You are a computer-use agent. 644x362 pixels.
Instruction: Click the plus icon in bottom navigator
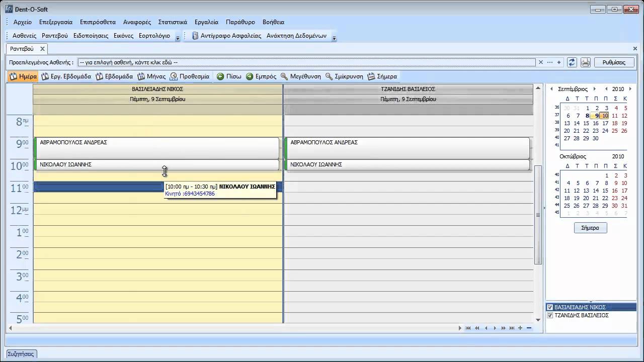click(x=520, y=328)
